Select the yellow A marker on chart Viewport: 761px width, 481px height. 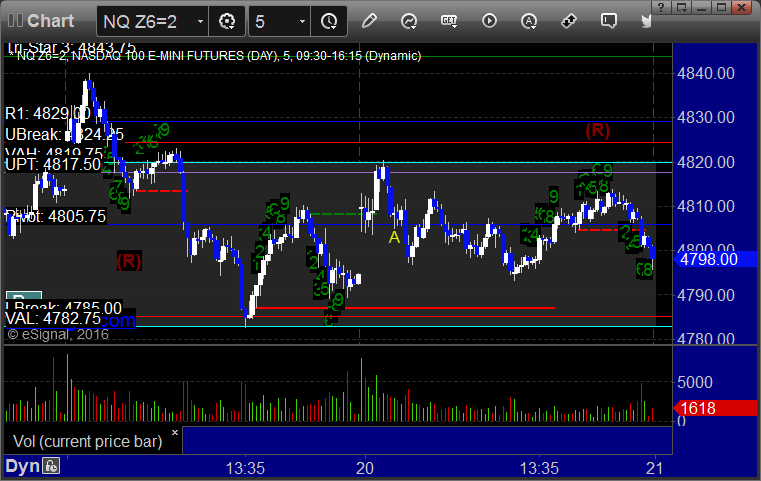pyautogui.click(x=394, y=237)
